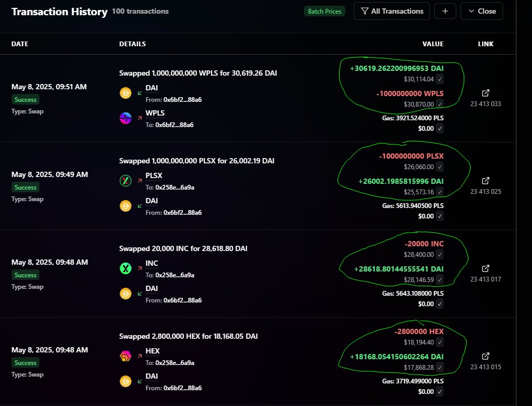Select HEX 'To: 0x258e...6a9a' address

tap(170, 362)
